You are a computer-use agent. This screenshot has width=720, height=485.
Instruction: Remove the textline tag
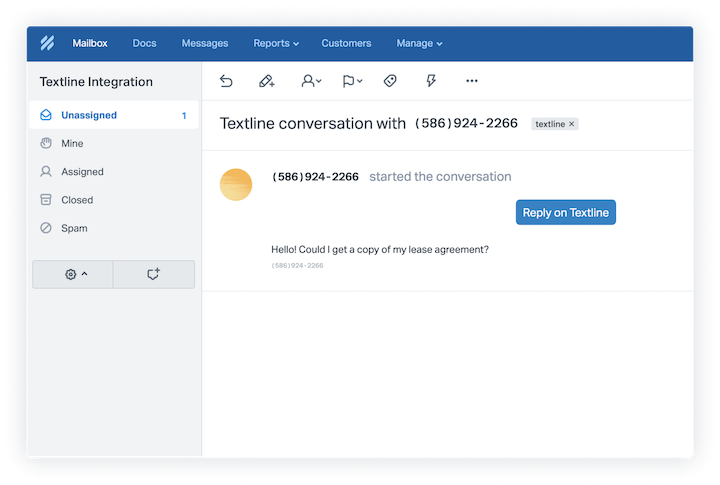[572, 124]
